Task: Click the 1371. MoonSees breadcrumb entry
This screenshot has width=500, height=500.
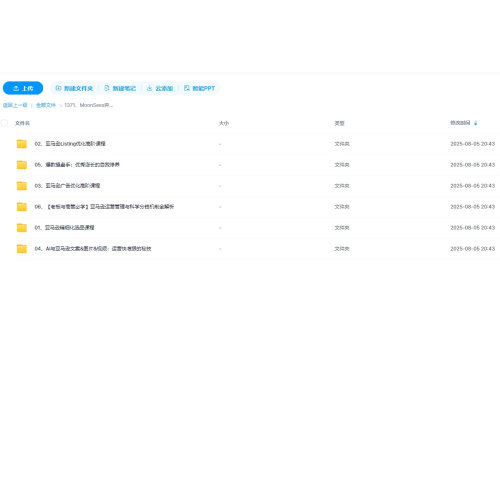Action: pyautogui.click(x=89, y=105)
